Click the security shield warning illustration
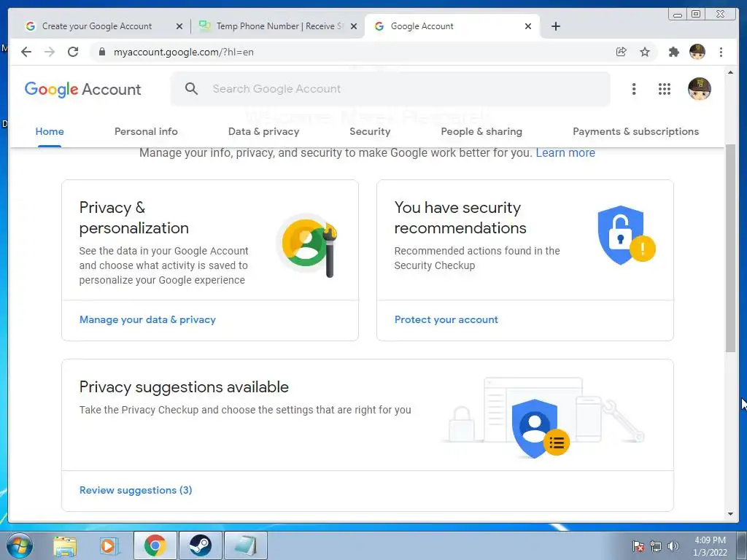Viewport: 747px width, 560px height. pyautogui.click(x=626, y=236)
